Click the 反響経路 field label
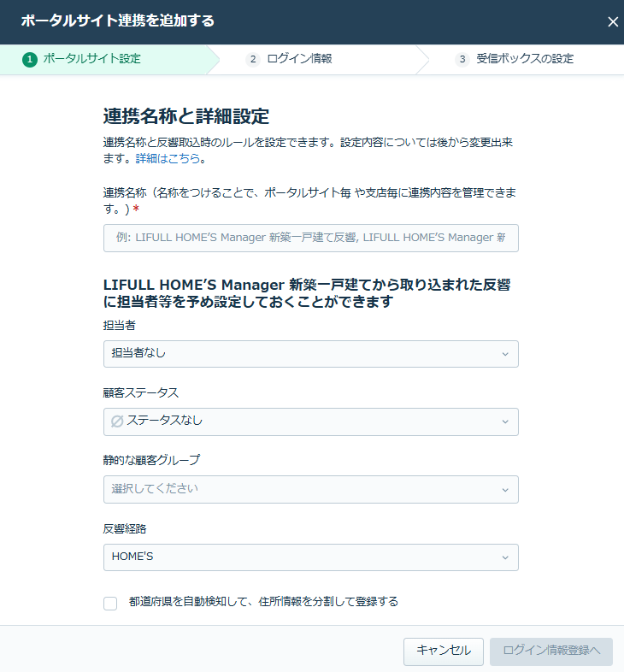This screenshot has height=672, width=624. (x=125, y=529)
